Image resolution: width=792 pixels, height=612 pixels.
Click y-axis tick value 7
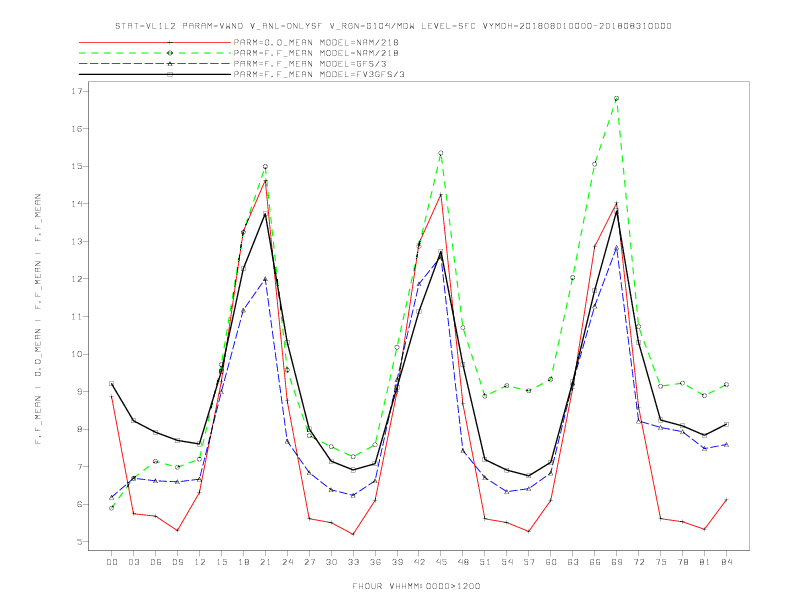click(80, 467)
